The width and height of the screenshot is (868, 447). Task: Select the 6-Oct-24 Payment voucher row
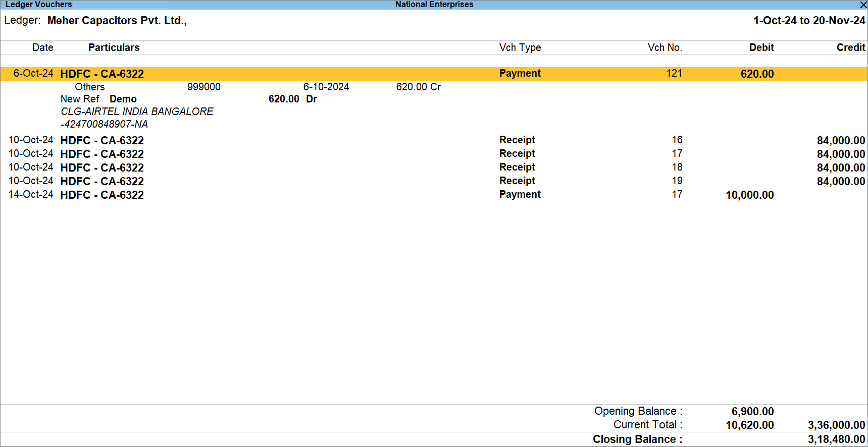(x=434, y=74)
